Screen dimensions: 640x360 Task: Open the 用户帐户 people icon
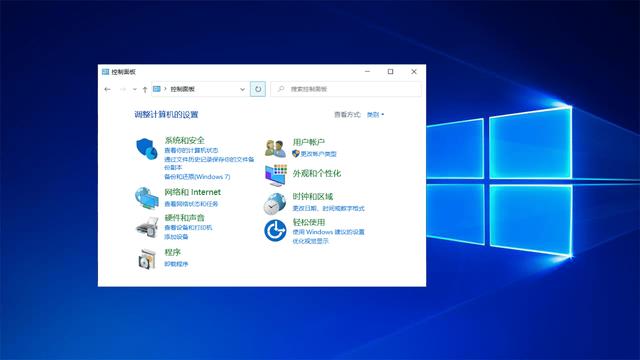(275, 149)
